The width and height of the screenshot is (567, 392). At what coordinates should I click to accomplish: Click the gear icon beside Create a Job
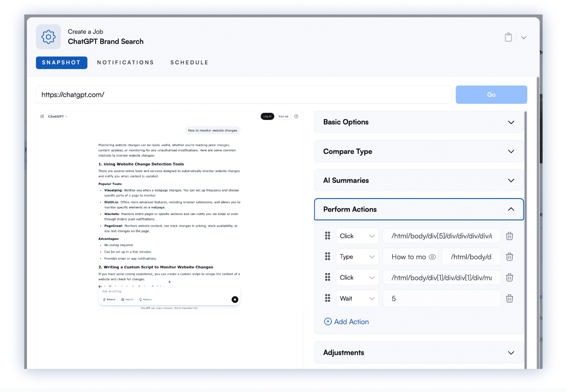click(x=48, y=37)
